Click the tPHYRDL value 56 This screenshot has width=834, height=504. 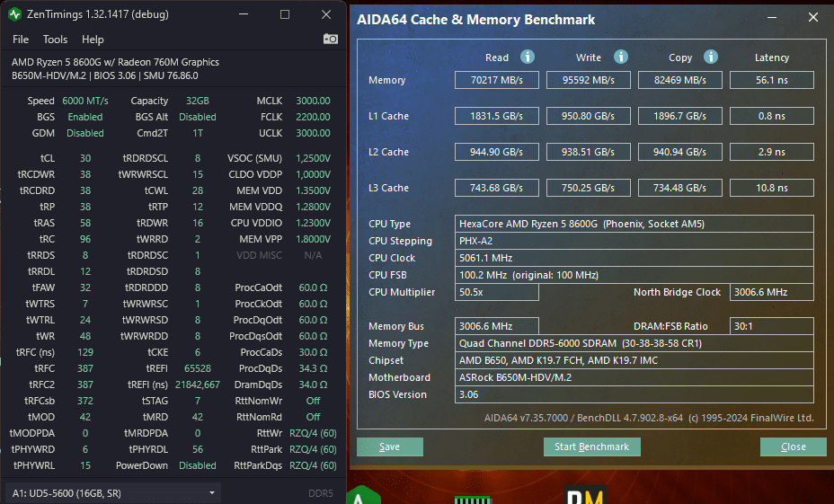click(x=198, y=449)
